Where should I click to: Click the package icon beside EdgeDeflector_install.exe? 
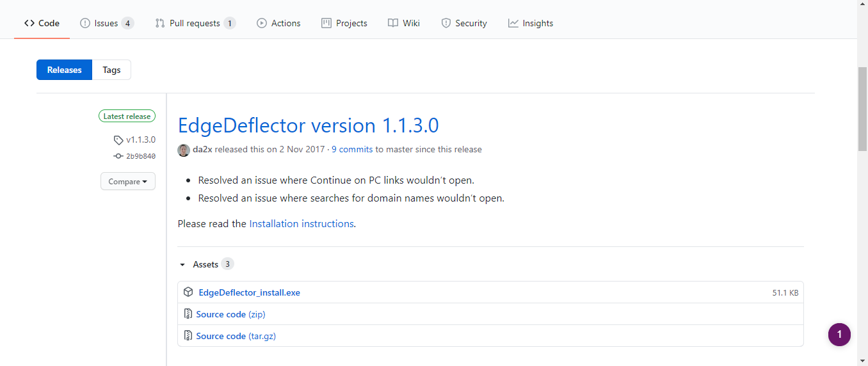pos(188,292)
